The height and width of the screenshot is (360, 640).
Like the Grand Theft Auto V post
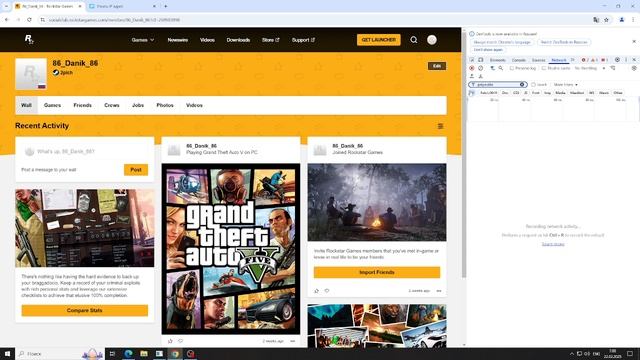click(x=170, y=341)
